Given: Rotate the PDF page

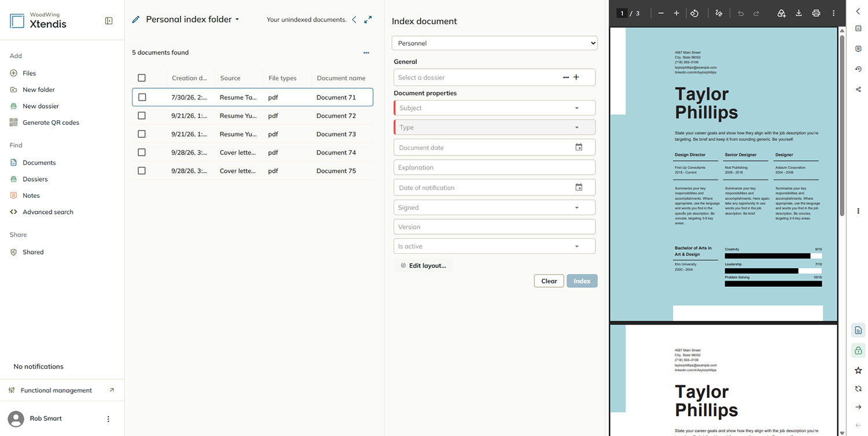Looking at the screenshot, I should [x=694, y=13].
